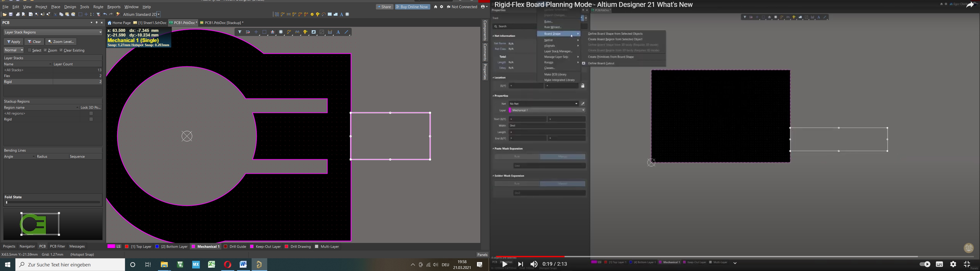Image resolution: width=980 pixels, height=271 pixels.
Task: Open Opera browser from the taskbar
Action: [227, 265]
